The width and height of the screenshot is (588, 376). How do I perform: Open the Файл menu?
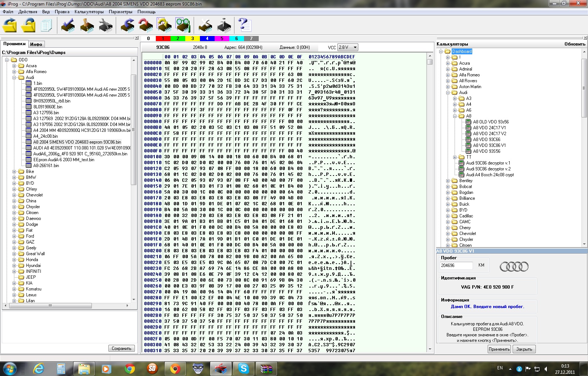coord(8,12)
